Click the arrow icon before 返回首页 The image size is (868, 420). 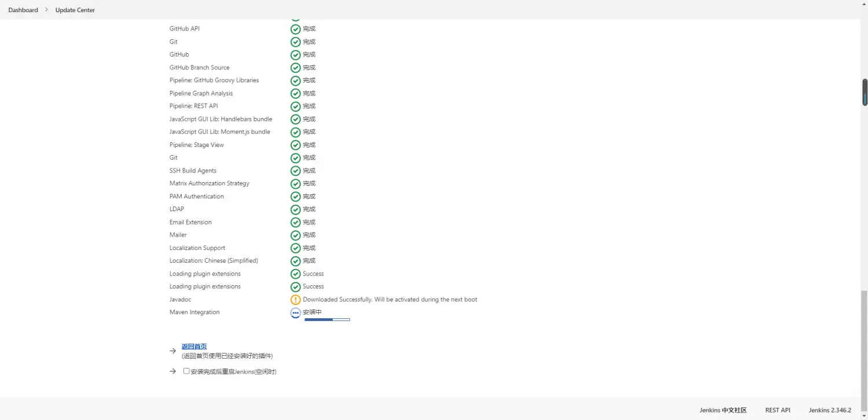[172, 351]
